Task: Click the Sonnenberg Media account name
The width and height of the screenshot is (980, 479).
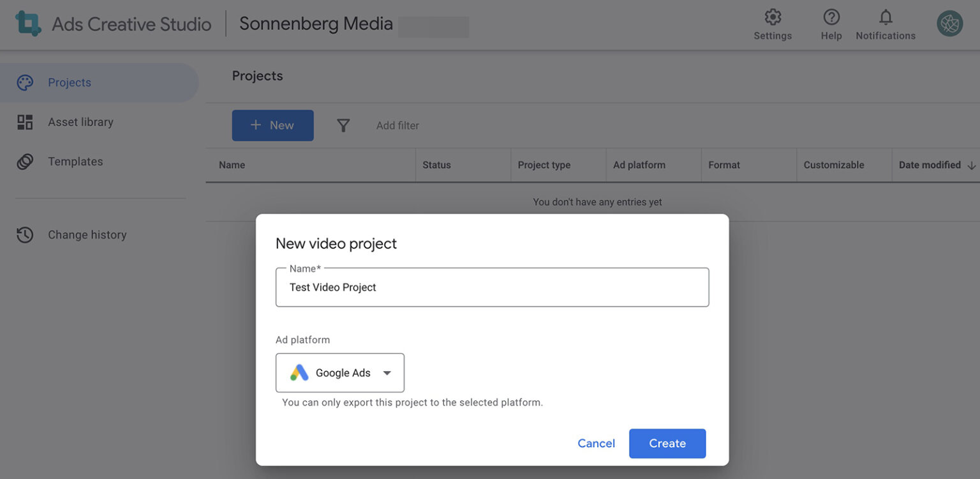Action: (316, 24)
